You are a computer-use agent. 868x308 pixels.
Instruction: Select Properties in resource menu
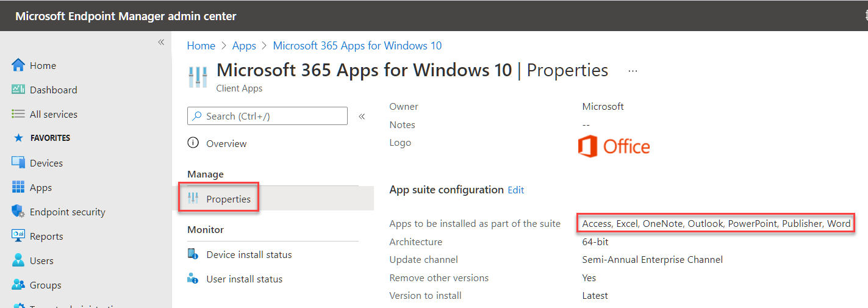pos(229,199)
